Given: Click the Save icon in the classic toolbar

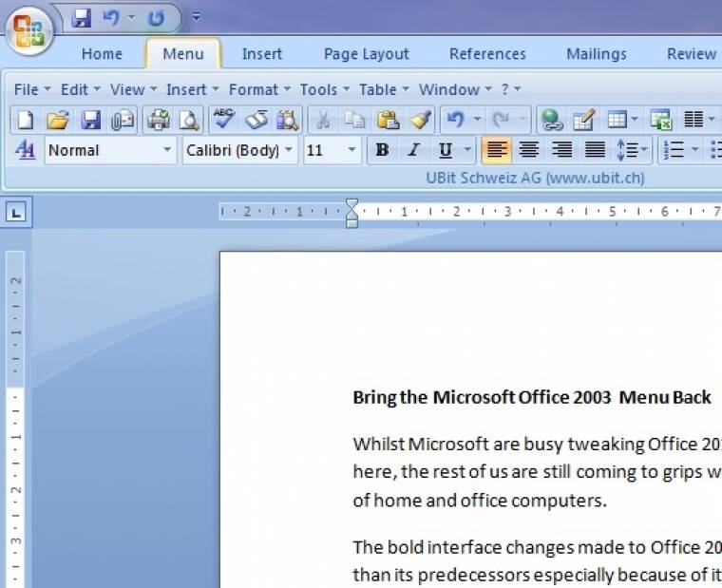Looking at the screenshot, I should [x=90, y=120].
